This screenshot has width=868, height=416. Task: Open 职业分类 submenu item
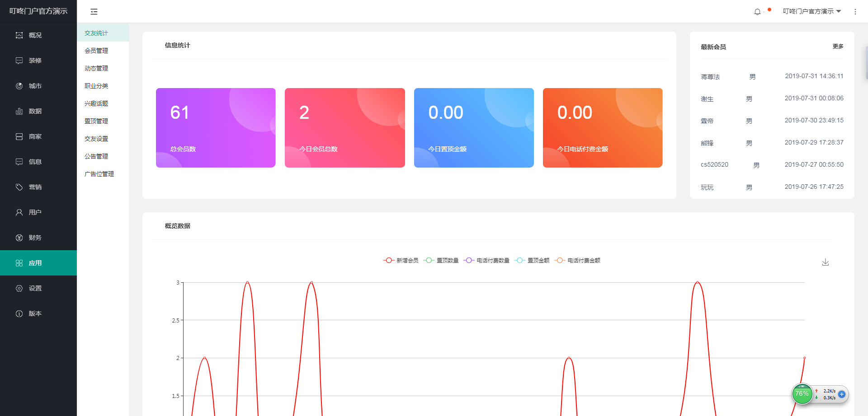(103, 86)
